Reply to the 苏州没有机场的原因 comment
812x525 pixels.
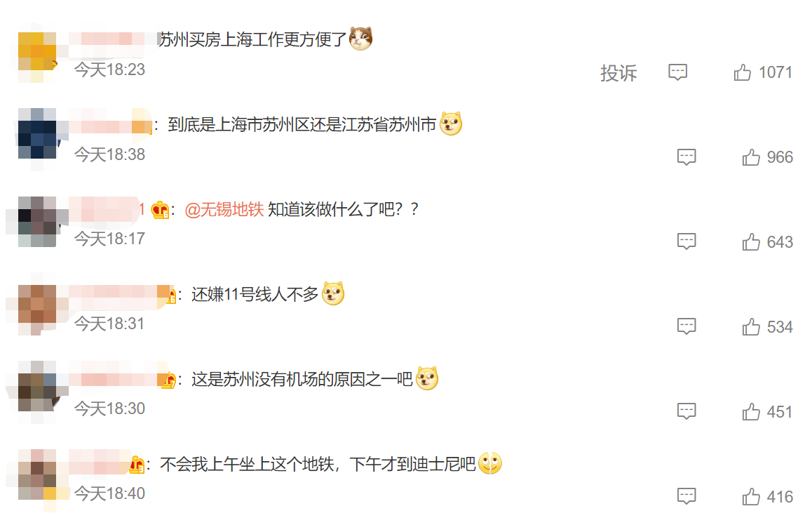(x=686, y=412)
